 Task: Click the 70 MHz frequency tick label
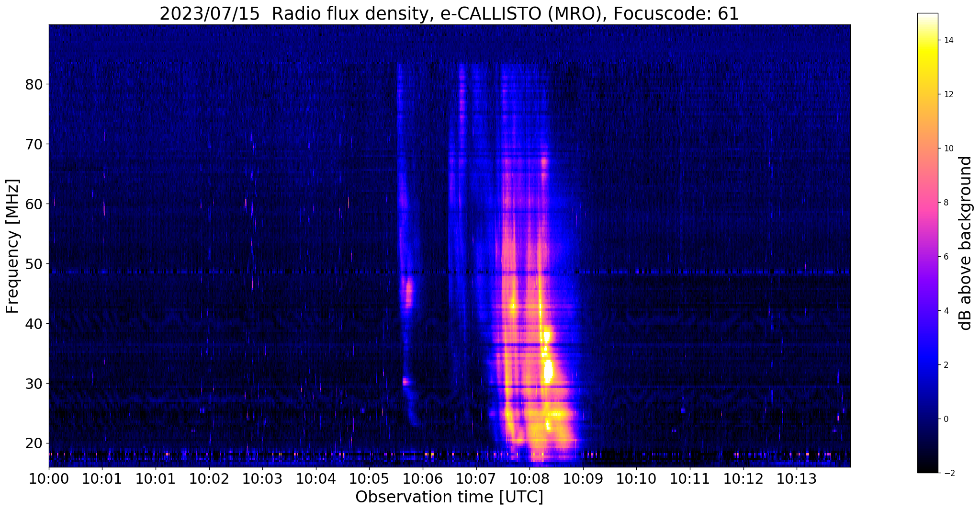(34, 144)
